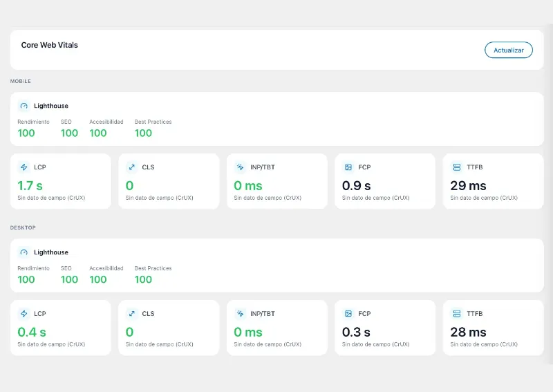Screen dimensions: 553x392
Task: Click the Desktop CLS arrows icon
Action: (132, 314)
